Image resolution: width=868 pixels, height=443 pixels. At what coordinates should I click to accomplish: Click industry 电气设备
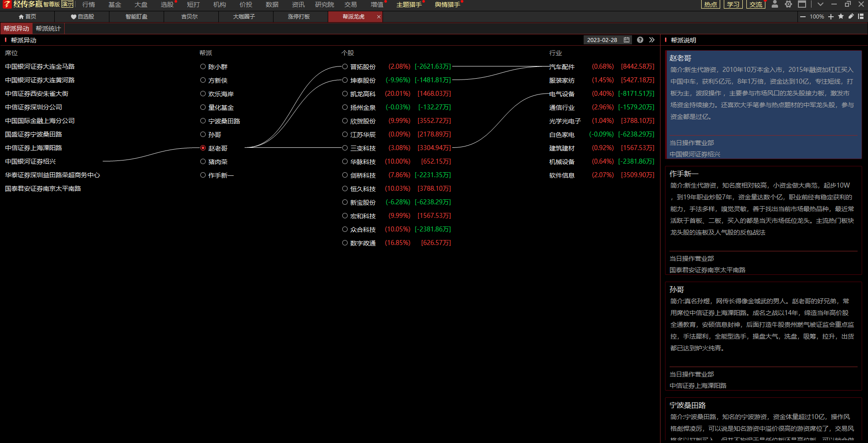(562, 94)
